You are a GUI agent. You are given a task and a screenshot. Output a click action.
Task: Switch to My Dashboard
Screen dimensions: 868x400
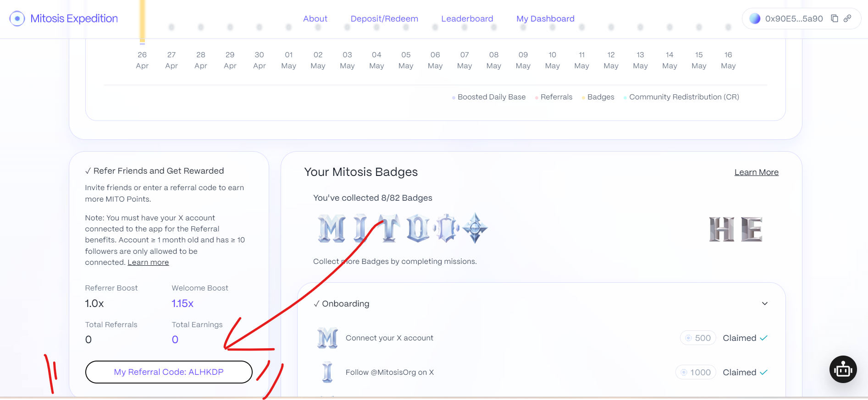[545, 19]
